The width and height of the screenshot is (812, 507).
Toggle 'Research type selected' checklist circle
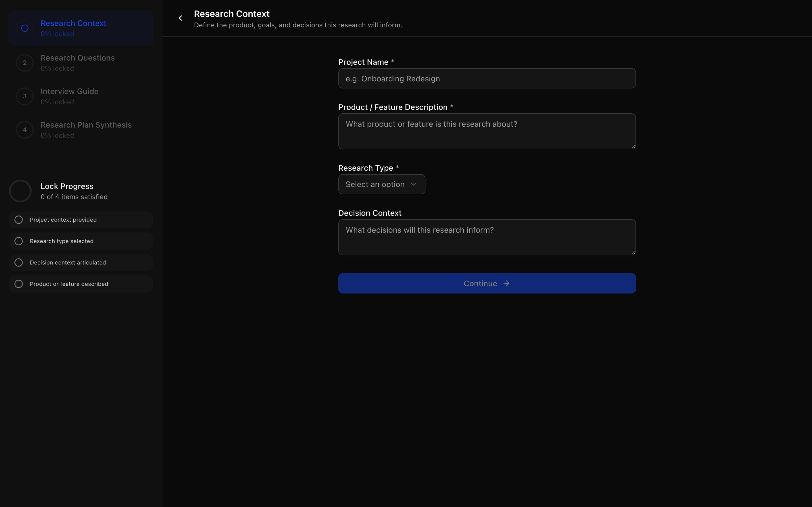pos(19,241)
